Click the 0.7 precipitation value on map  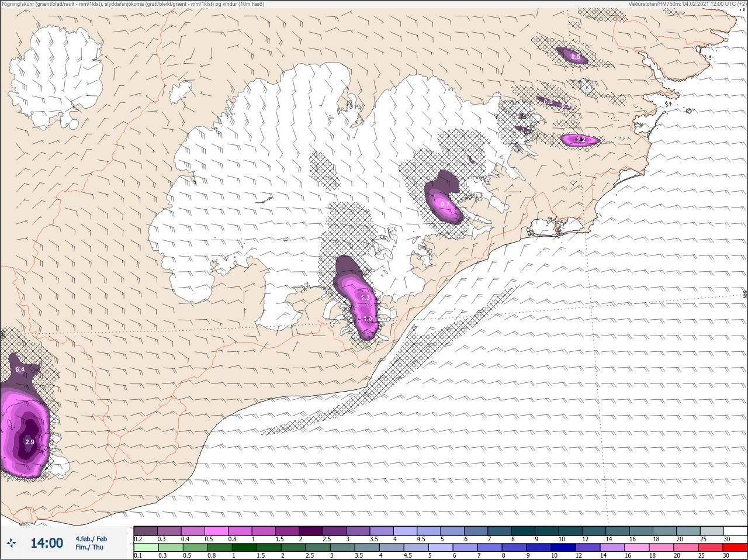click(445, 204)
